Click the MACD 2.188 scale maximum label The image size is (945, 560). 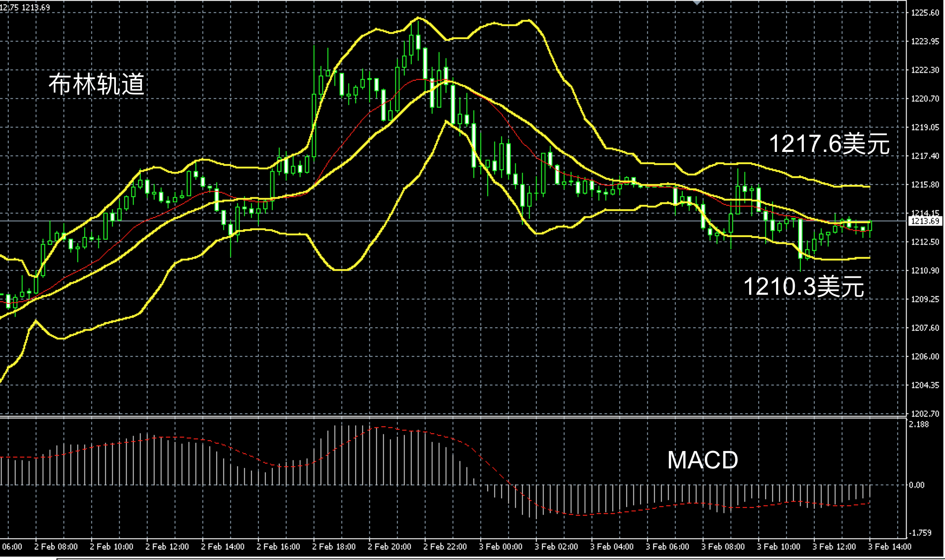919,425
